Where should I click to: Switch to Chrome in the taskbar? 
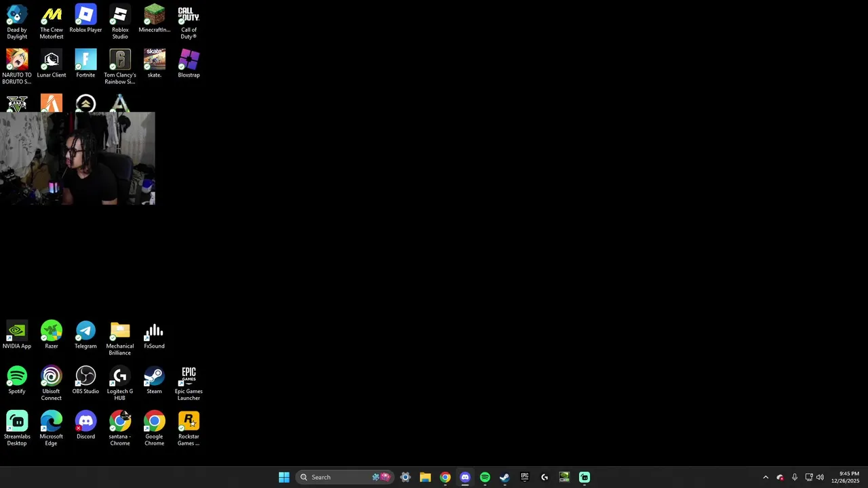(445, 477)
